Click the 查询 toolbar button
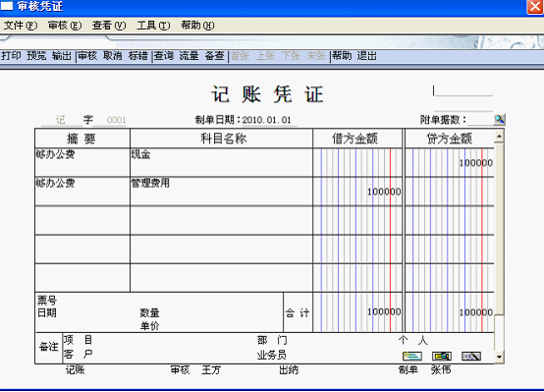 click(x=164, y=56)
